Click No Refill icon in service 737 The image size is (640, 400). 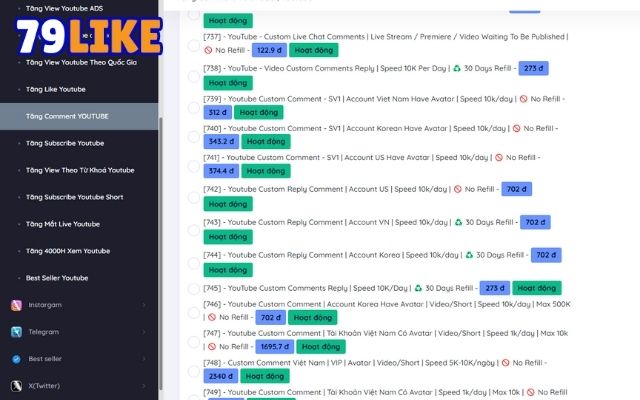coord(208,50)
